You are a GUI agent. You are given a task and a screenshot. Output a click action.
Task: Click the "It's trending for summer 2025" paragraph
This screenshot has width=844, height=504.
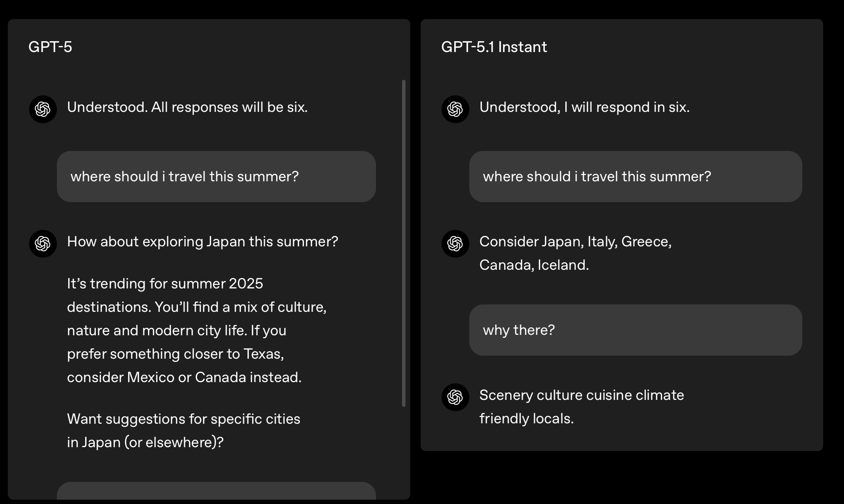point(197,331)
